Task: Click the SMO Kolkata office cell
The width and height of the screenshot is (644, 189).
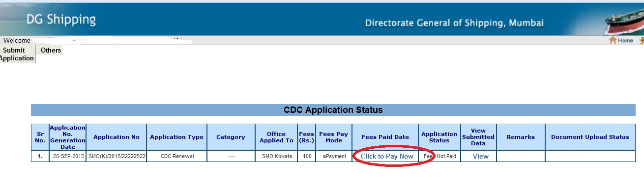Action: tap(276, 156)
